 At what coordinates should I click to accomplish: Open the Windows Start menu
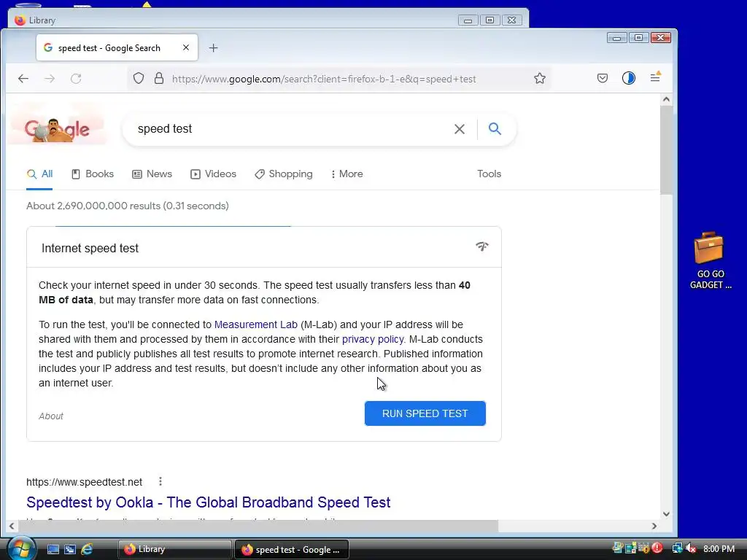[21, 548]
